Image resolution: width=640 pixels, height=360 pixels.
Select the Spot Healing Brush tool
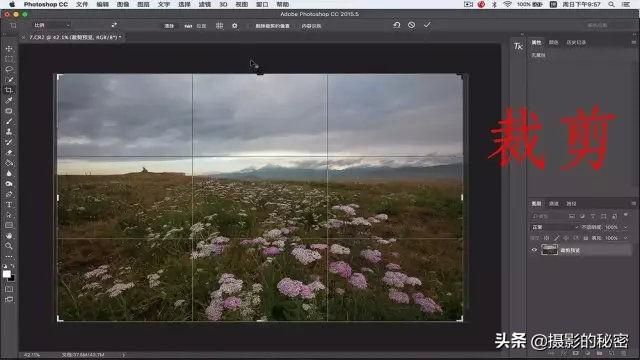click(x=9, y=111)
